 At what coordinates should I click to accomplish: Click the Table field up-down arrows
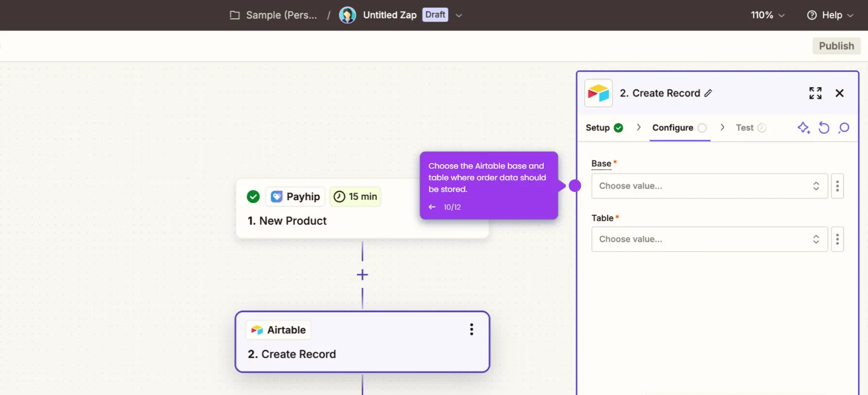click(x=816, y=239)
